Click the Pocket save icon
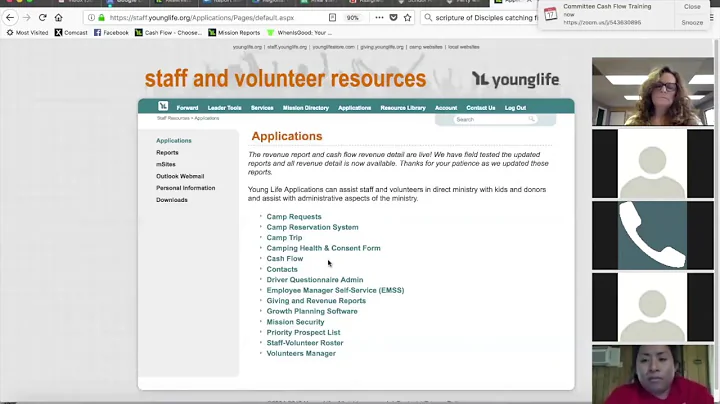The image size is (720, 404). tap(394, 17)
